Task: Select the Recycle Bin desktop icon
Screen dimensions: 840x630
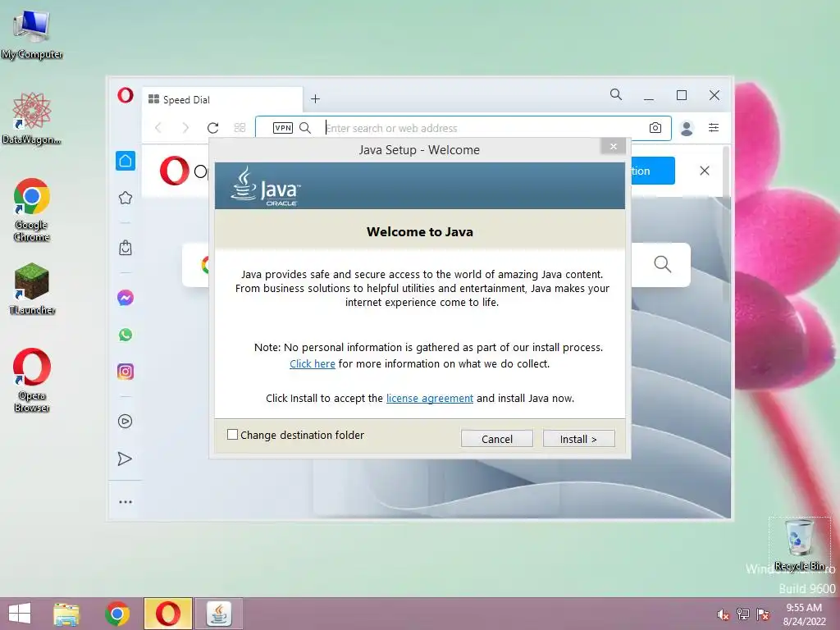Action: pos(799,545)
